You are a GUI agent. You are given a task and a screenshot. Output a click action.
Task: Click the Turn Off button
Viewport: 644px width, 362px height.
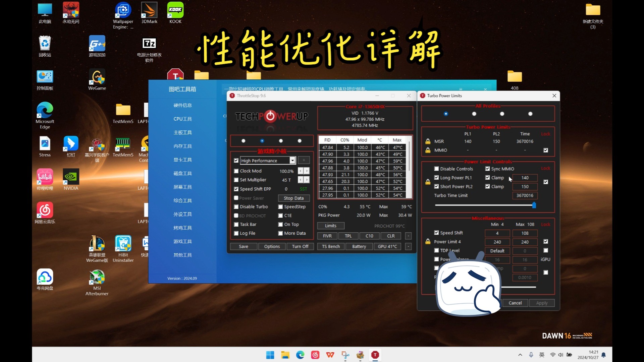300,246
